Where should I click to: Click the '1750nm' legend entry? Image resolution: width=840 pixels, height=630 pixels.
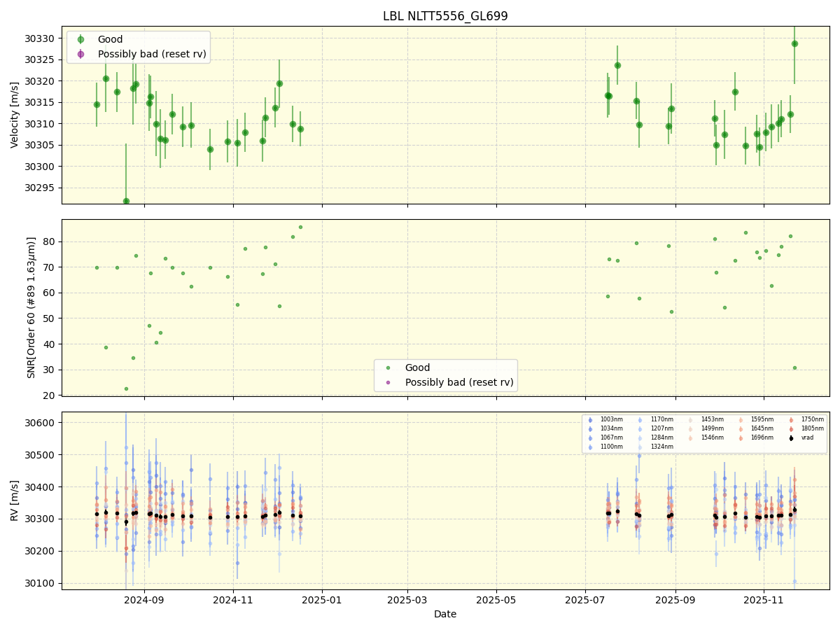point(806,419)
